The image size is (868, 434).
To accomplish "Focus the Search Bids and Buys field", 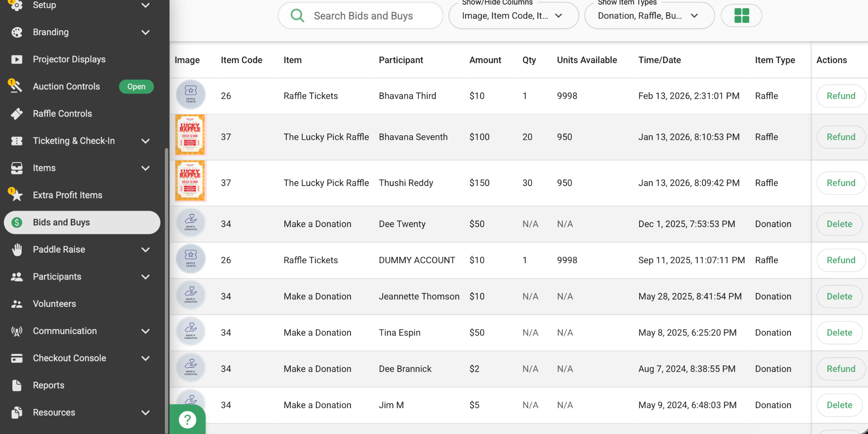I will point(361,16).
